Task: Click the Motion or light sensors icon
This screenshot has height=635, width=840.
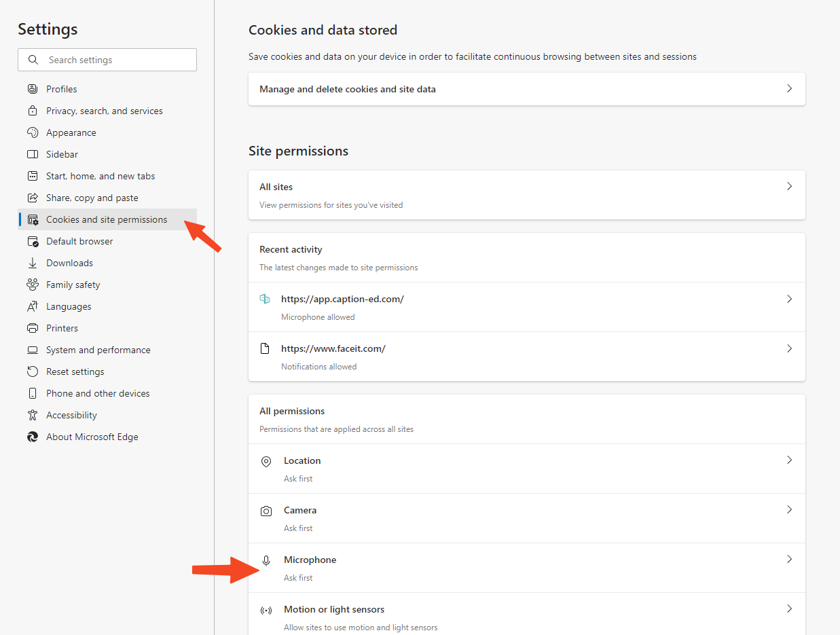Action: tap(266, 609)
